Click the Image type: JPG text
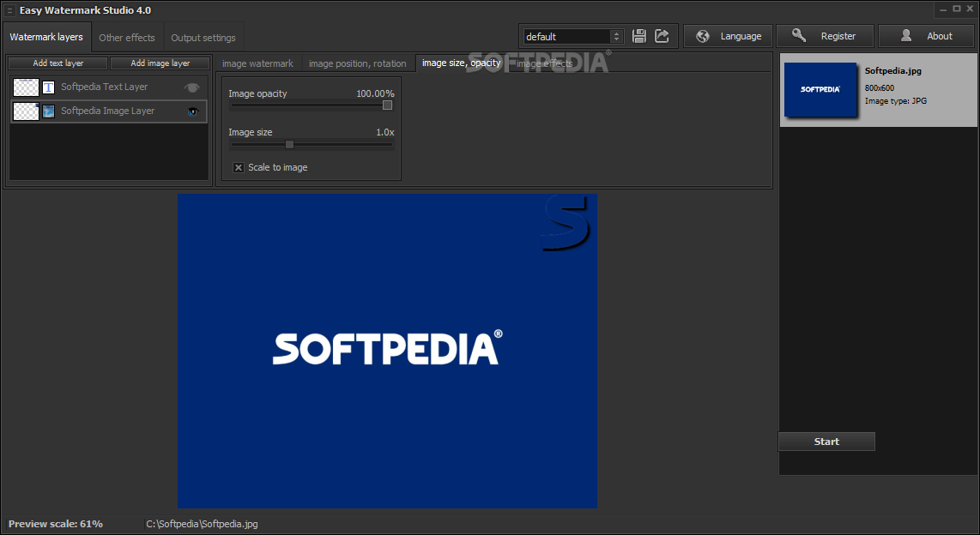The width and height of the screenshot is (980, 535). pyautogui.click(x=896, y=100)
